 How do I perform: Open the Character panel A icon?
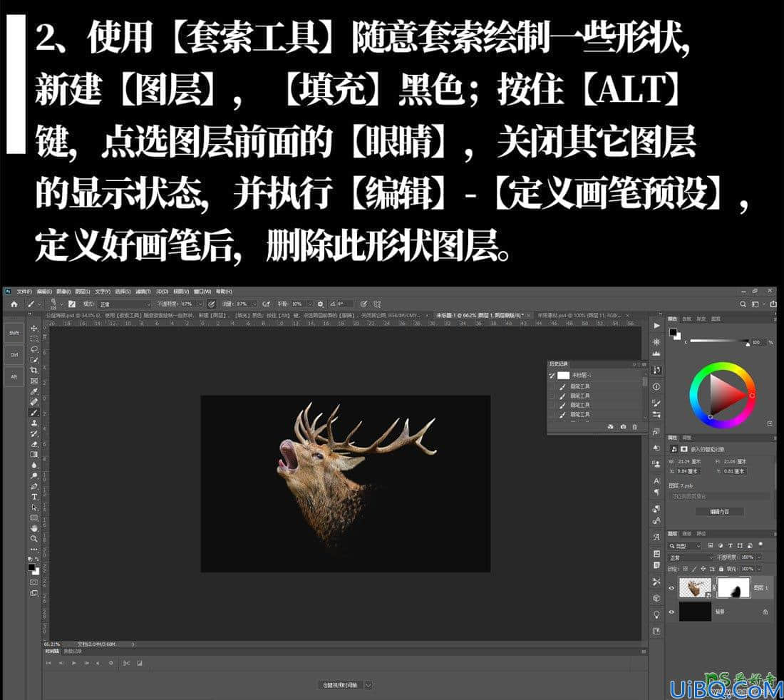[656, 480]
